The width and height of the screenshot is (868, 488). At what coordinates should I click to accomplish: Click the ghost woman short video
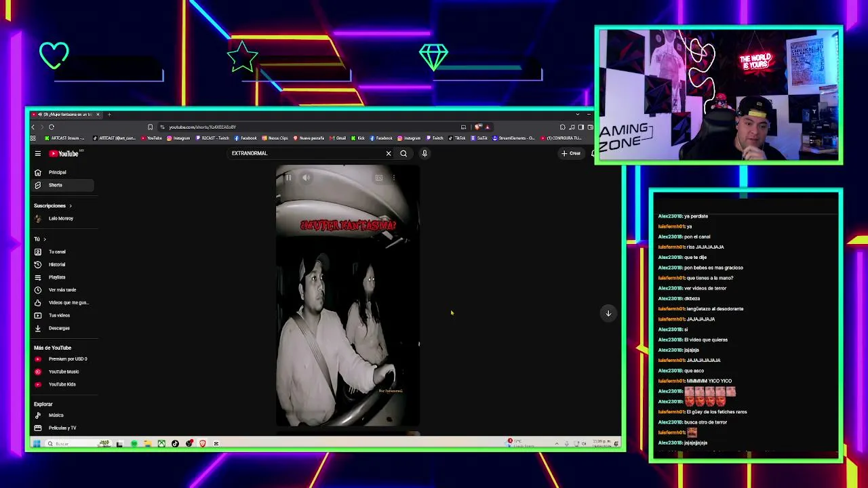(x=348, y=296)
